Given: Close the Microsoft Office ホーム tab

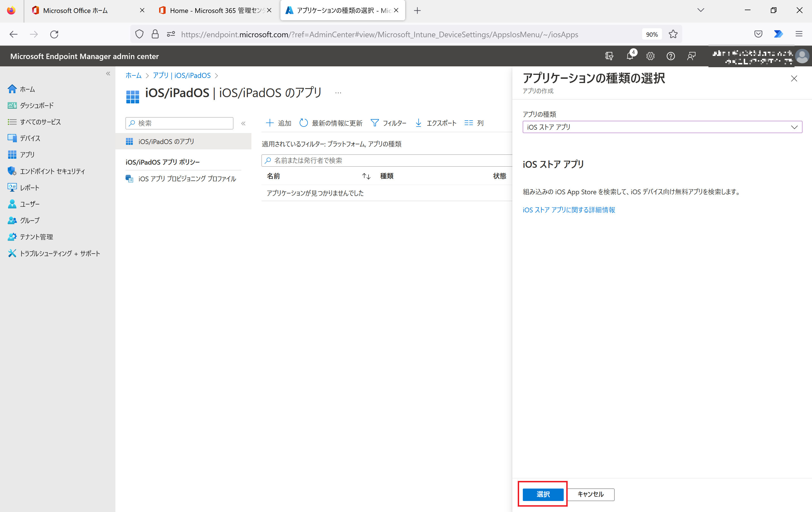Looking at the screenshot, I should (142, 10).
